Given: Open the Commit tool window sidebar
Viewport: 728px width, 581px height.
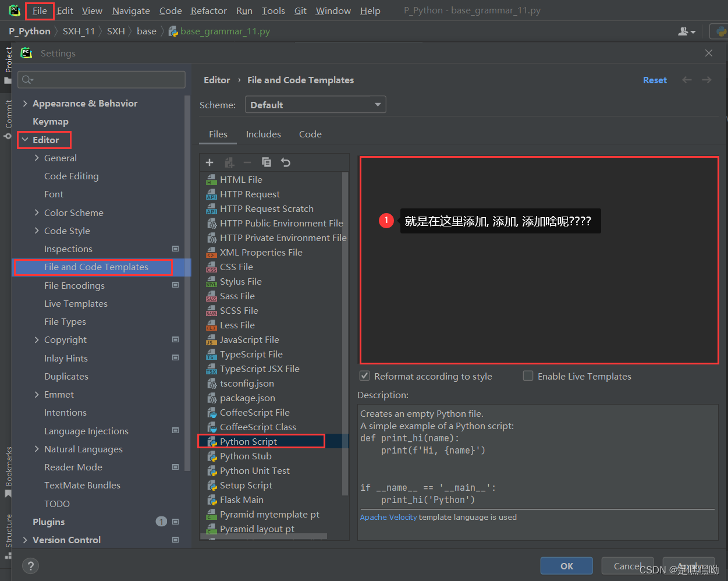Looking at the screenshot, I should click(x=8, y=119).
